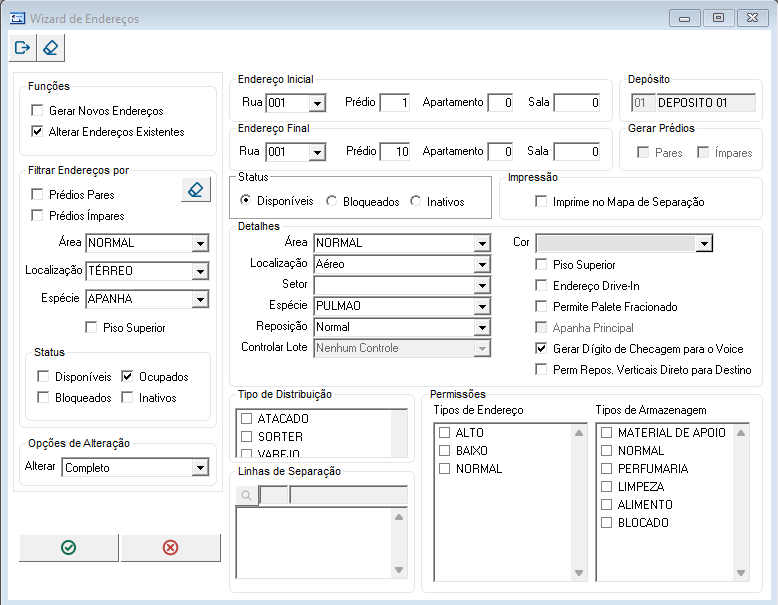Uncheck Gerar Dígito de Checagem para o Voice
Viewport: 778px width, 605px height.
coord(541,348)
